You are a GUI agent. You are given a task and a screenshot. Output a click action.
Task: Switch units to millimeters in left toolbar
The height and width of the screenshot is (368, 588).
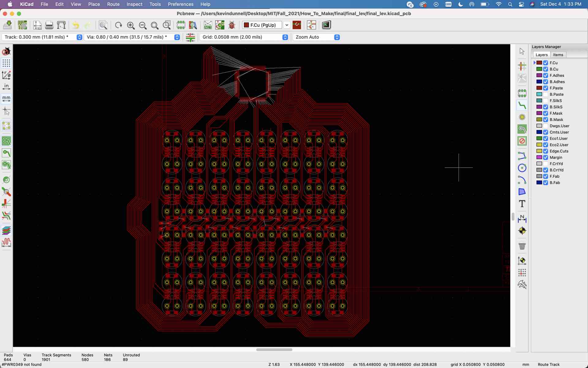[x=6, y=98]
